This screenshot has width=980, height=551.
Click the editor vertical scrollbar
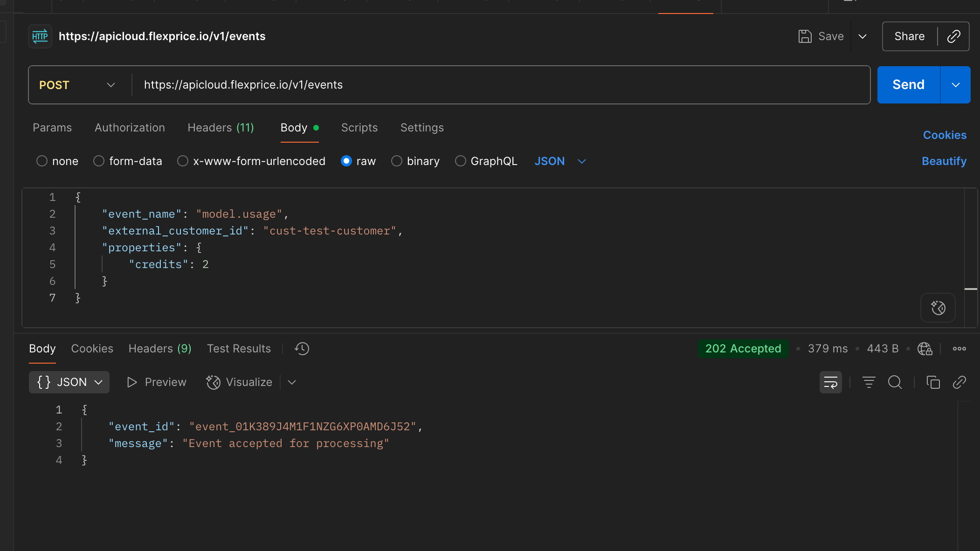pos(971,257)
